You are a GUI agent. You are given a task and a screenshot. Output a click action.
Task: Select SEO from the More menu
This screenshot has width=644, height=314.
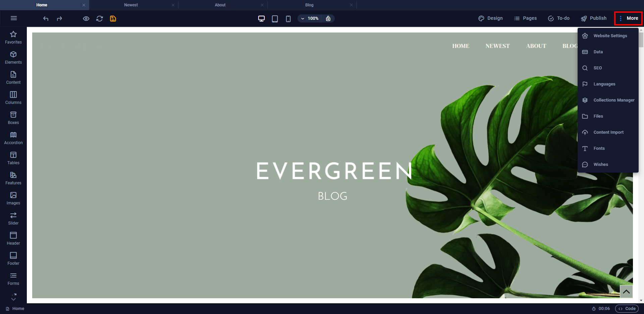tap(597, 68)
